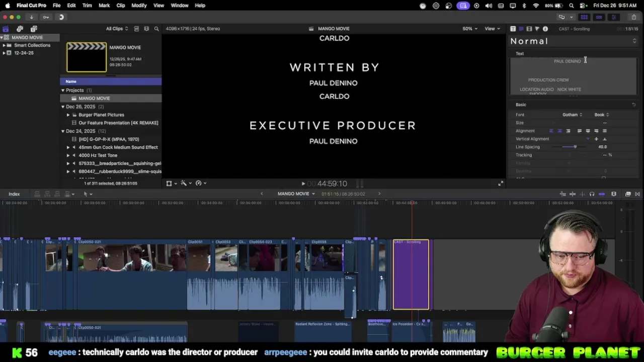Click the Line Spacing value 40.0
Screen dimensions: 644x362
click(x=602, y=147)
